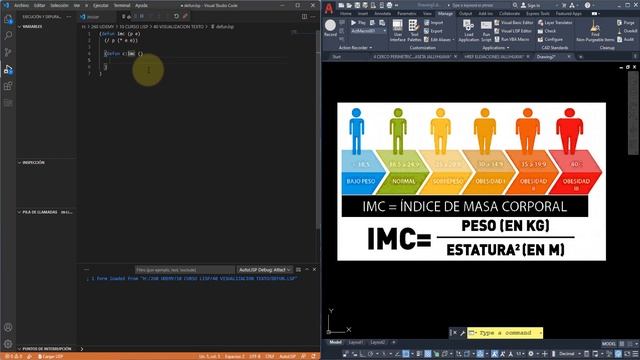Screen dimensions: 640x360
Task: Open Source Control in VS Code sidebar
Action: pos(8,52)
